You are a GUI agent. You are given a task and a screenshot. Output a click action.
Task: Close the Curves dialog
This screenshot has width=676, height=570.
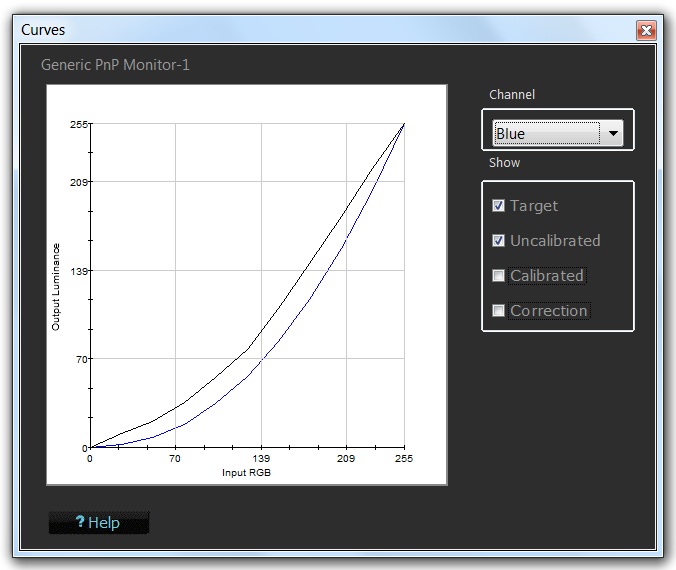point(646,31)
